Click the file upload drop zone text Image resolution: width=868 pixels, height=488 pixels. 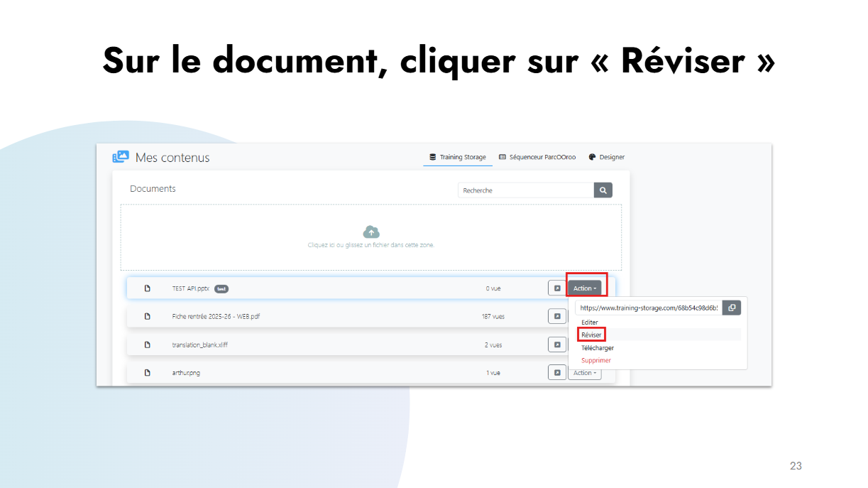[x=371, y=245]
